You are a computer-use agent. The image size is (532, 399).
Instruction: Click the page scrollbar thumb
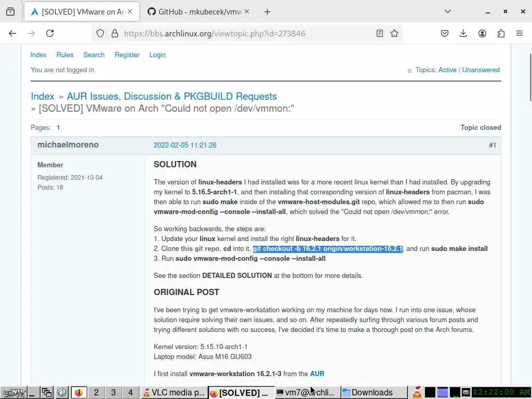pyautogui.click(x=530, y=77)
